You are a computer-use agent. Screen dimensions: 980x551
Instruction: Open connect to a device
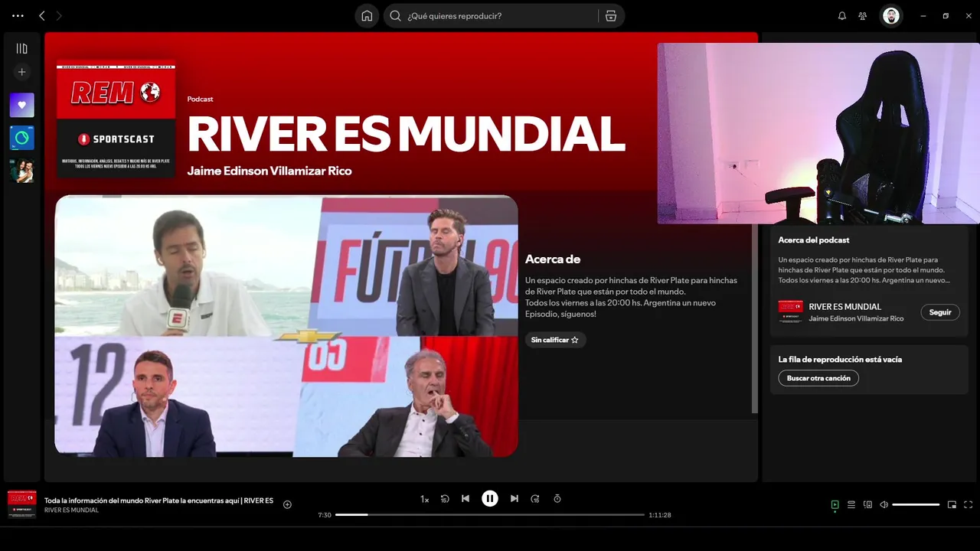(867, 505)
